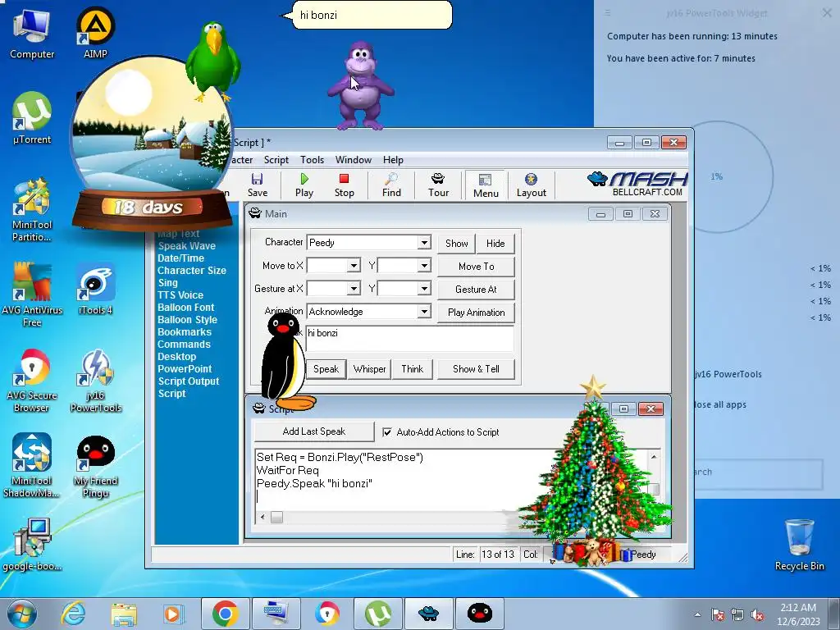This screenshot has height=630, width=840.
Task: Open Internet Explorer from the taskbar
Action: pyautogui.click(x=73, y=614)
